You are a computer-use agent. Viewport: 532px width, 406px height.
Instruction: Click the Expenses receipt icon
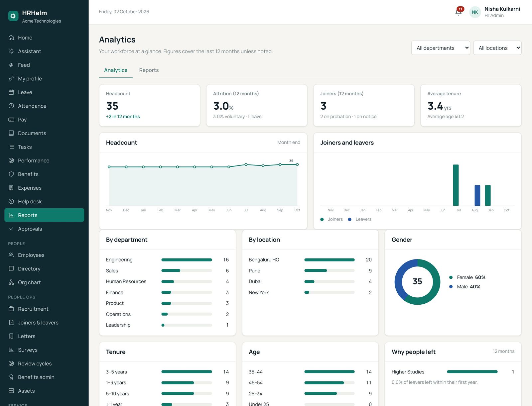[11, 188]
